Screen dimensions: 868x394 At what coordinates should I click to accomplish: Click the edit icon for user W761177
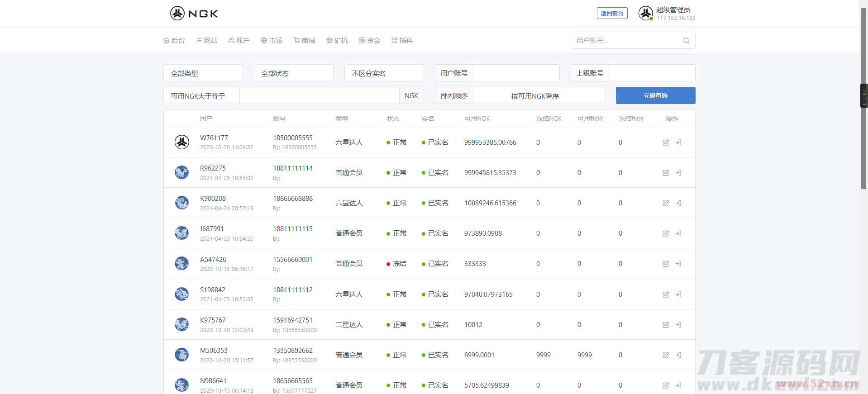(x=666, y=142)
